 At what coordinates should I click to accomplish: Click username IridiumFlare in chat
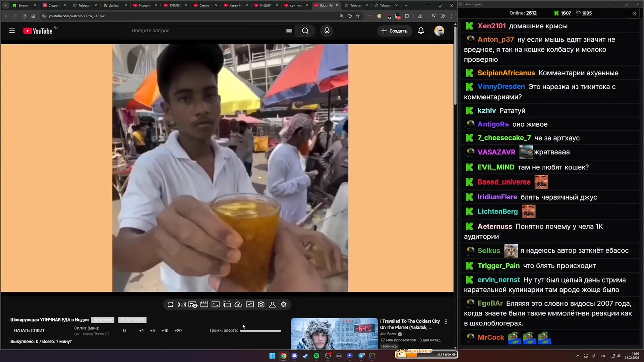pyautogui.click(x=498, y=197)
